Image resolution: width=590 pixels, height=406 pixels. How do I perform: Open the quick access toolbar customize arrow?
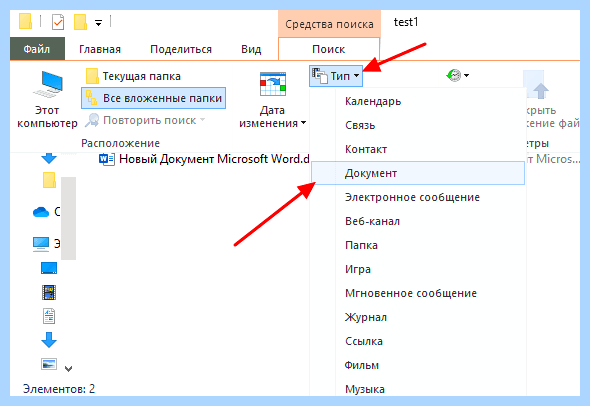(98, 23)
